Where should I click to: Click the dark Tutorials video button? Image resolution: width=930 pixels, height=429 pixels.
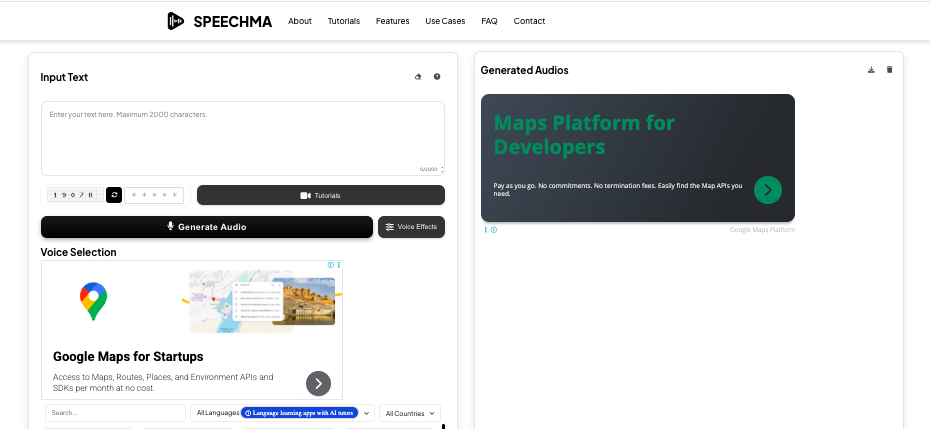(x=321, y=195)
